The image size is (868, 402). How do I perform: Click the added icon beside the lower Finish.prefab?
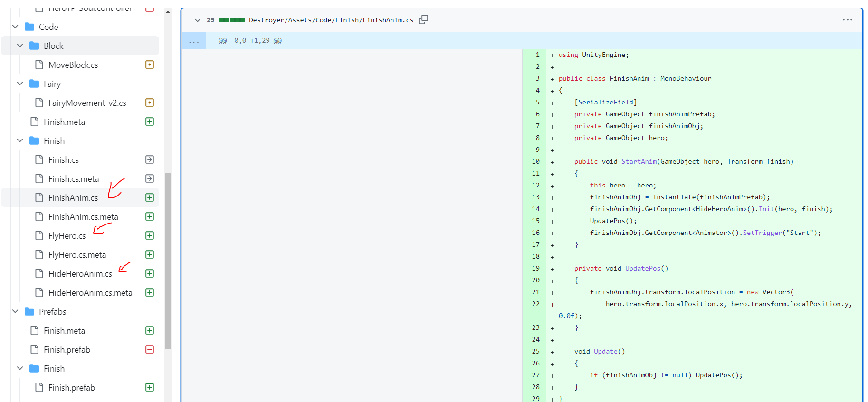coord(150,387)
